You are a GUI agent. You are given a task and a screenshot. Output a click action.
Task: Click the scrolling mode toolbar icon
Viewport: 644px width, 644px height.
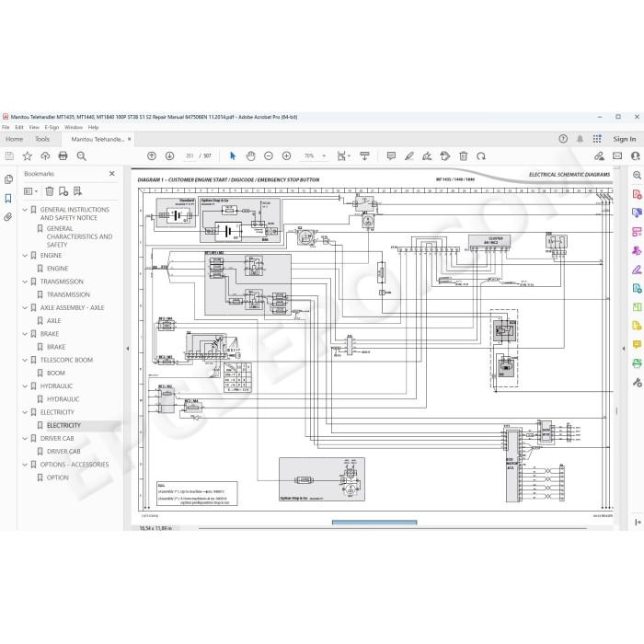[364, 156]
